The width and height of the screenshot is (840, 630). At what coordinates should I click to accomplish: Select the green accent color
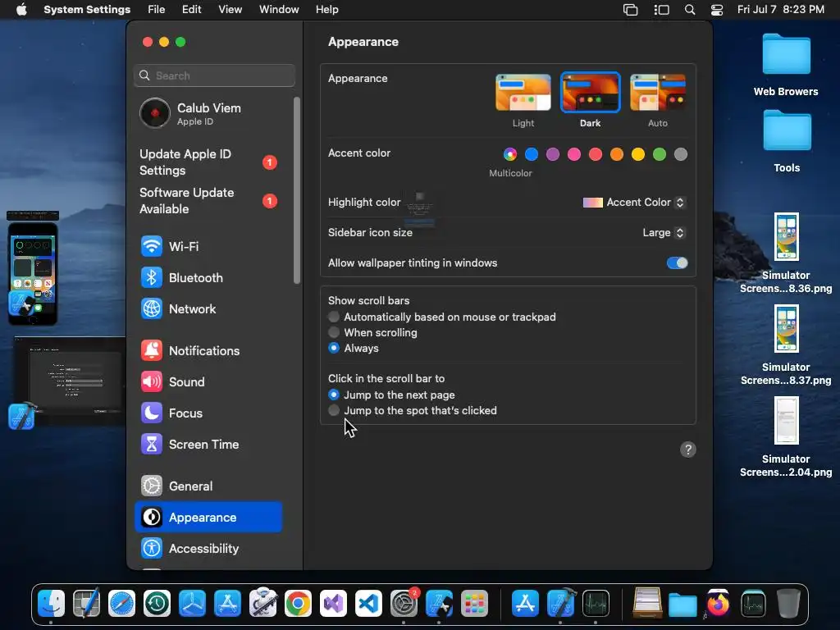(x=660, y=154)
